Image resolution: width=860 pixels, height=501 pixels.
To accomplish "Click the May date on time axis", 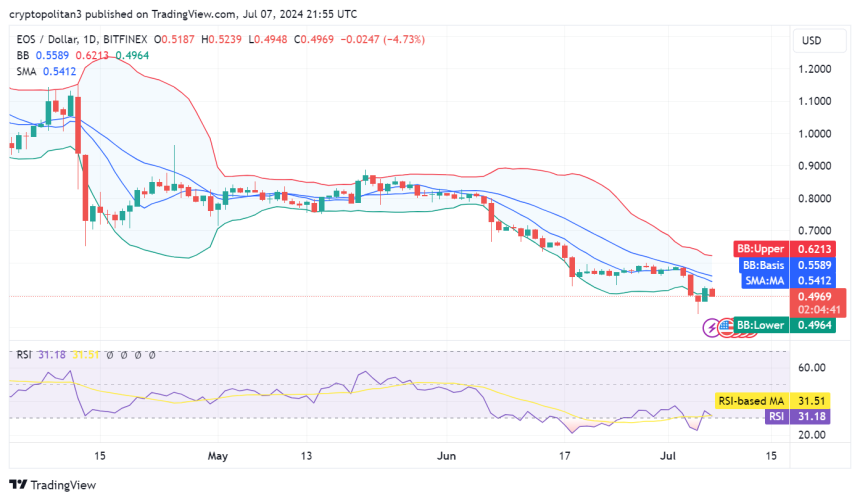I will (x=218, y=455).
